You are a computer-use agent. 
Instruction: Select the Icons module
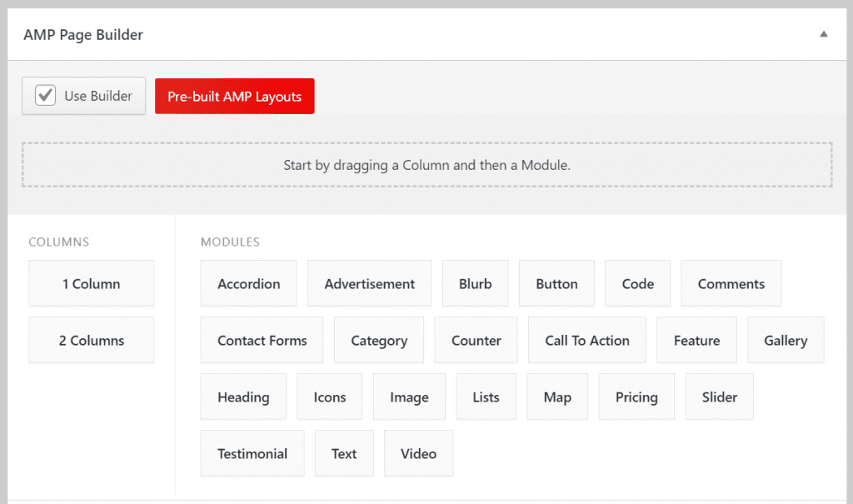point(329,397)
